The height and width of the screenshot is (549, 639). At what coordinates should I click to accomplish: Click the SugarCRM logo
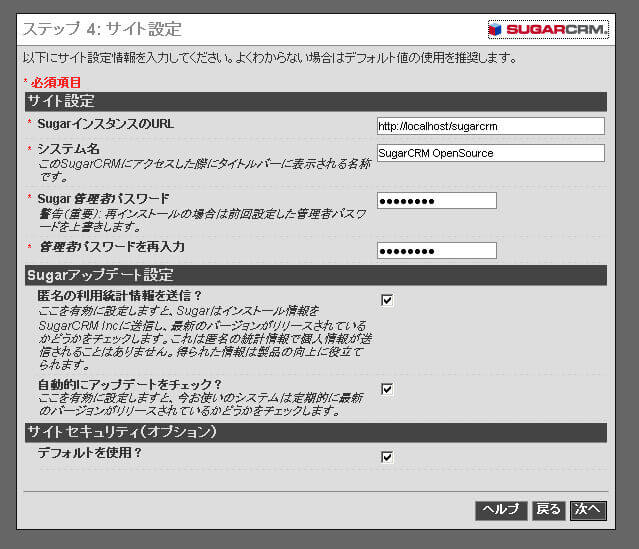click(x=548, y=29)
